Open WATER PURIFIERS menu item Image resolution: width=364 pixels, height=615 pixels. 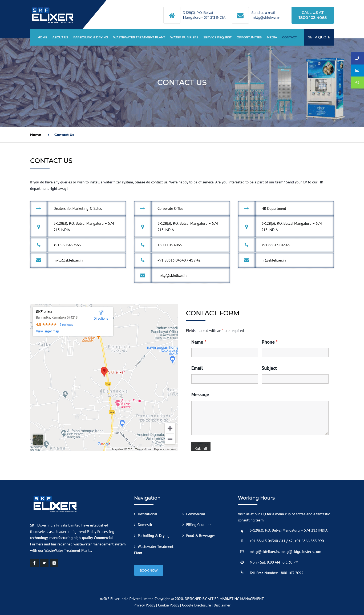coord(184,37)
